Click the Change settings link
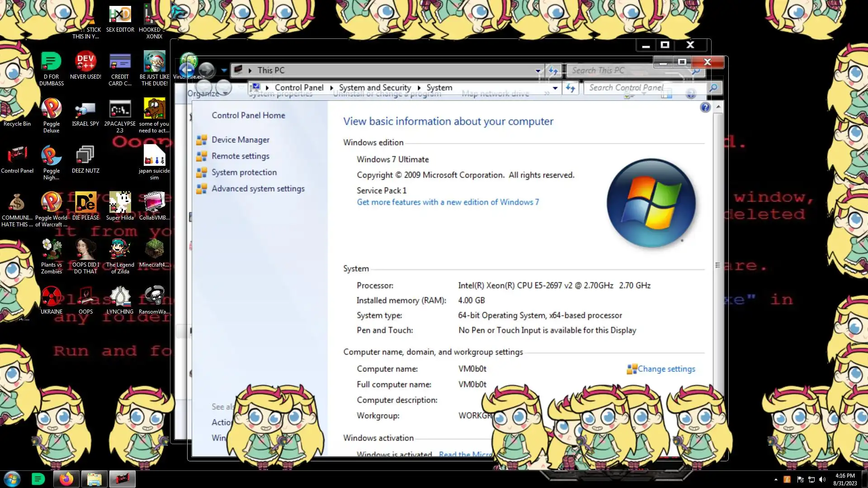868x488 pixels. click(666, 369)
